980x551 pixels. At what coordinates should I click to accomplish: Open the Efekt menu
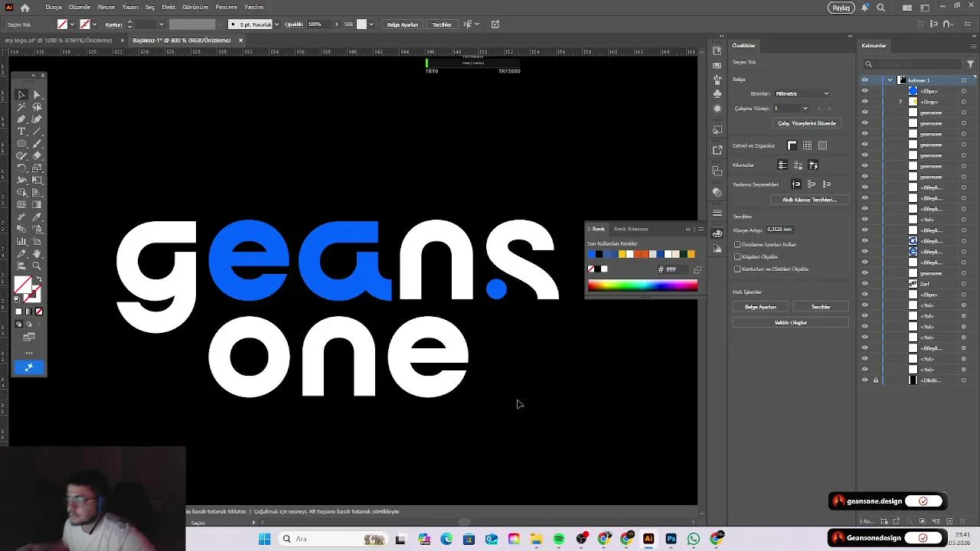pos(168,7)
